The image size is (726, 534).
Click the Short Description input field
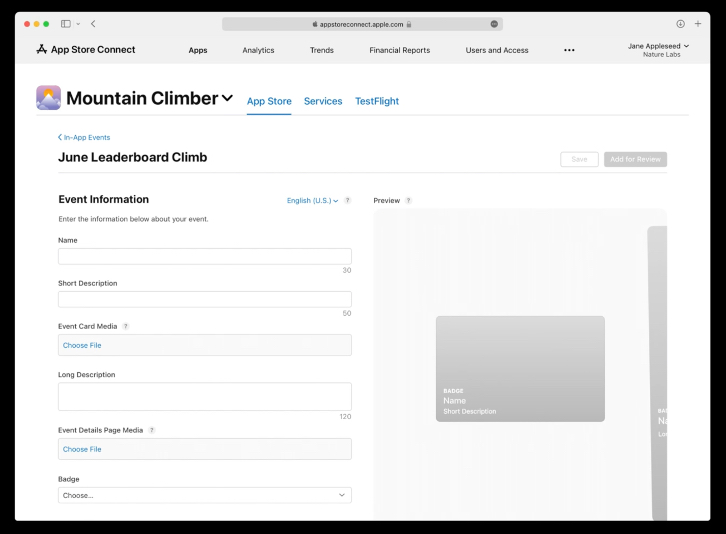click(x=205, y=299)
